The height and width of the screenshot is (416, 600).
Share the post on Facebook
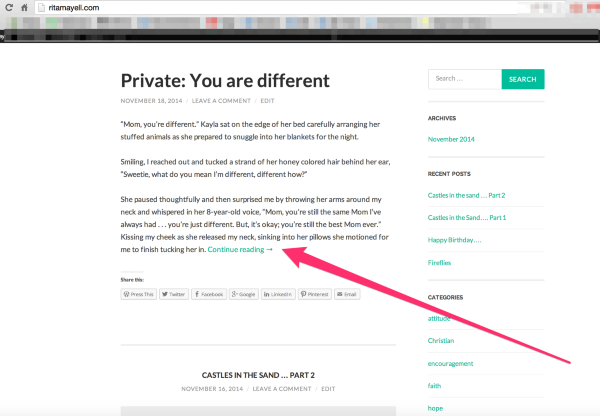tap(209, 295)
